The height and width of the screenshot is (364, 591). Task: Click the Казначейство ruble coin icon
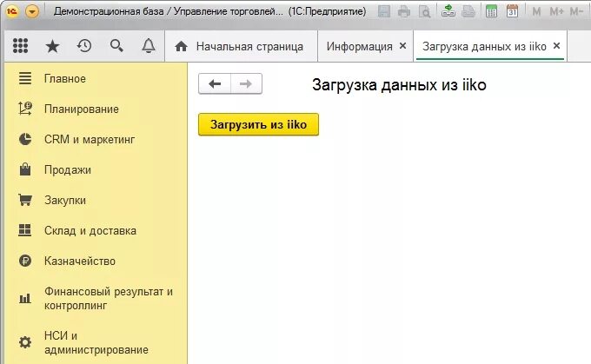click(25, 261)
